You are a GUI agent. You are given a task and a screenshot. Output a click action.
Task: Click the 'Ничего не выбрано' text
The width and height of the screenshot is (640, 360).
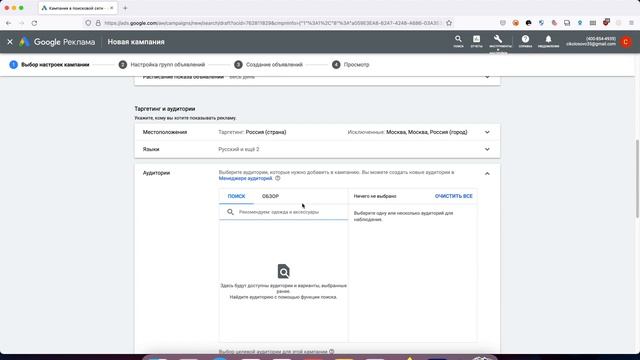[x=375, y=196]
